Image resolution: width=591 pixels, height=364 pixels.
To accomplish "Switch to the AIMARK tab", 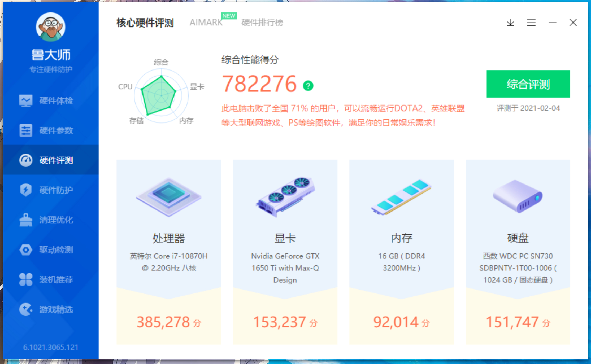I will 206,23.
